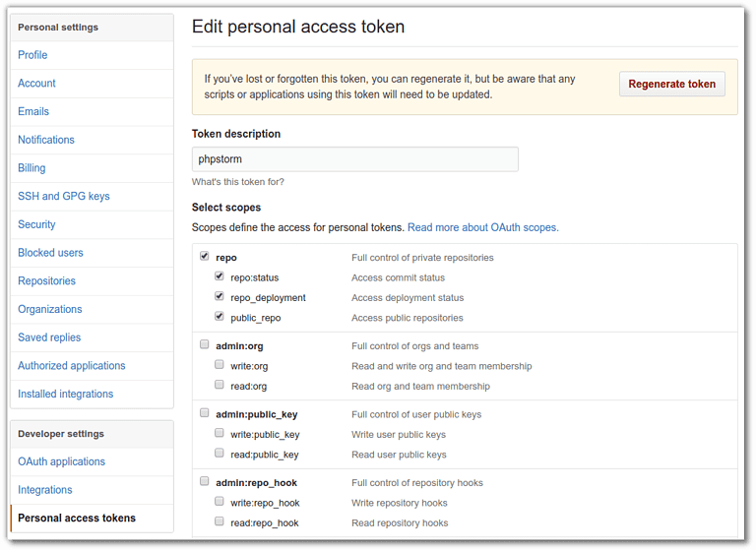
Task: Enable the write:public_key checkbox
Action: pos(220,433)
